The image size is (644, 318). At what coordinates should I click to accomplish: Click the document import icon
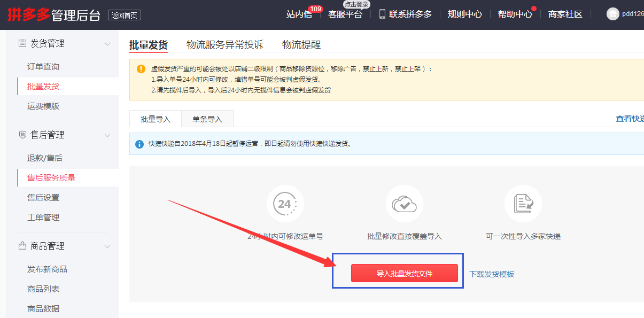pos(523,204)
